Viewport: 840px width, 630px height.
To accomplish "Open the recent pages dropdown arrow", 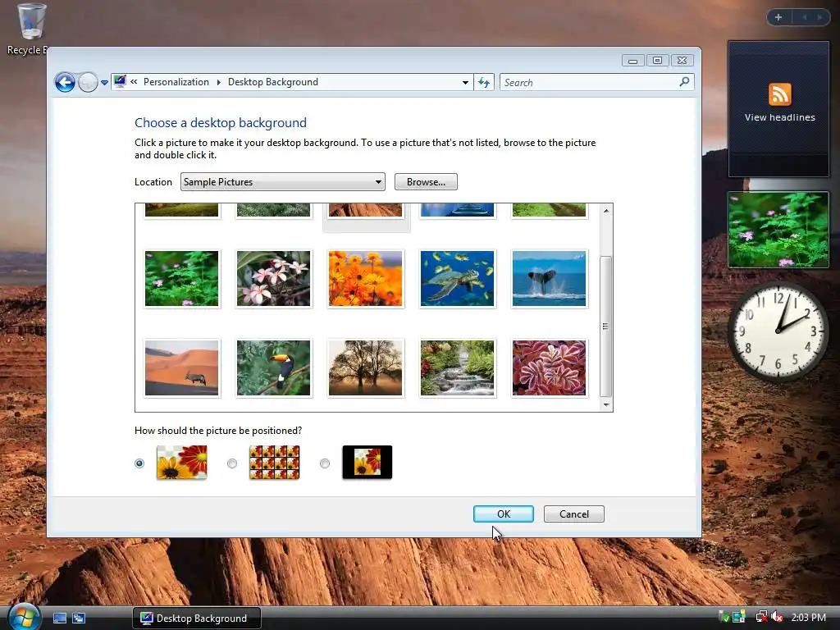I will [104, 83].
